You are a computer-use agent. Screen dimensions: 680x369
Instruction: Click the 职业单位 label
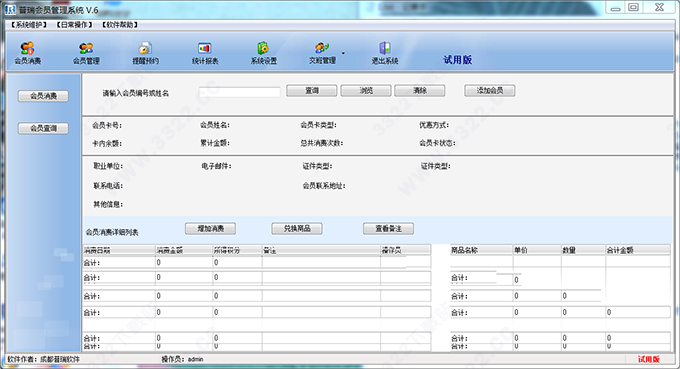point(108,166)
